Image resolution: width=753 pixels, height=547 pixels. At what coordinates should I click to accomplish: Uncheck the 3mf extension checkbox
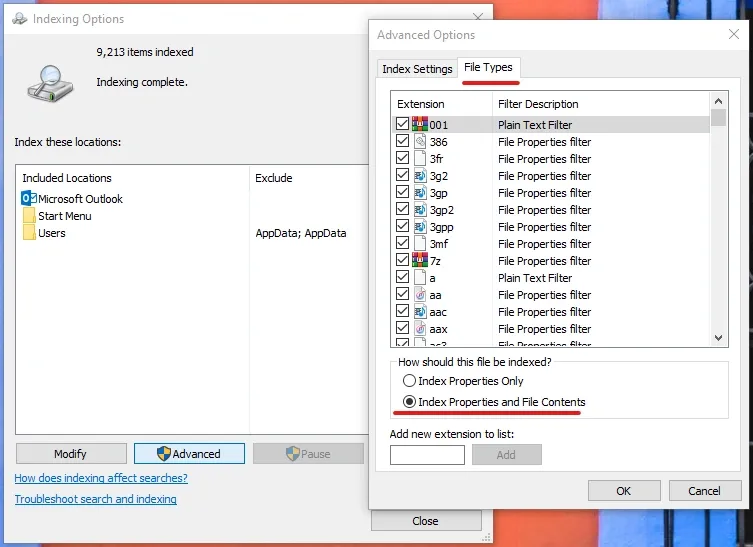[x=402, y=243]
